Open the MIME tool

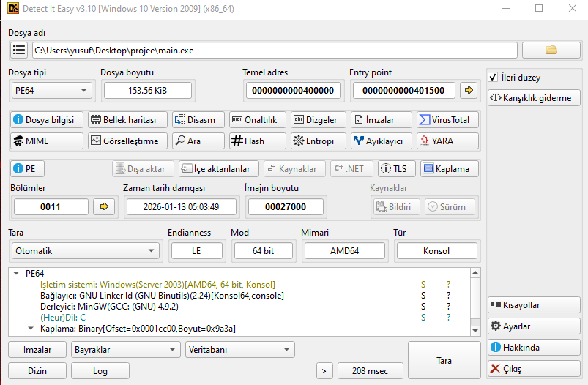(x=47, y=141)
